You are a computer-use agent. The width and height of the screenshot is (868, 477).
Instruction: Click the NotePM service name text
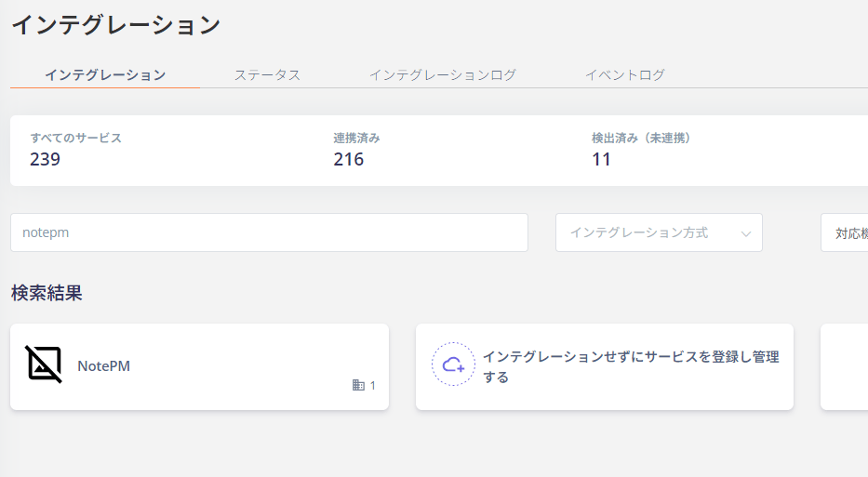(103, 365)
